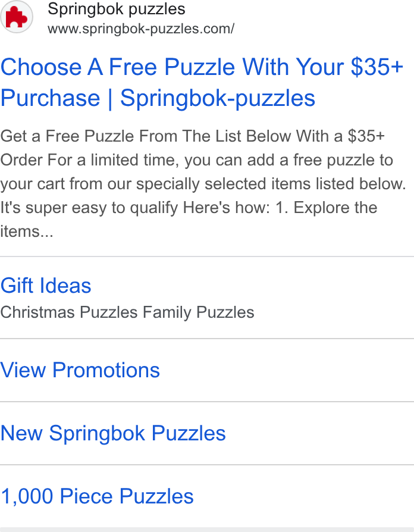Open the New Springbok Puzzles sitelink
This screenshot has height=532, width=414.
(113, 433)
